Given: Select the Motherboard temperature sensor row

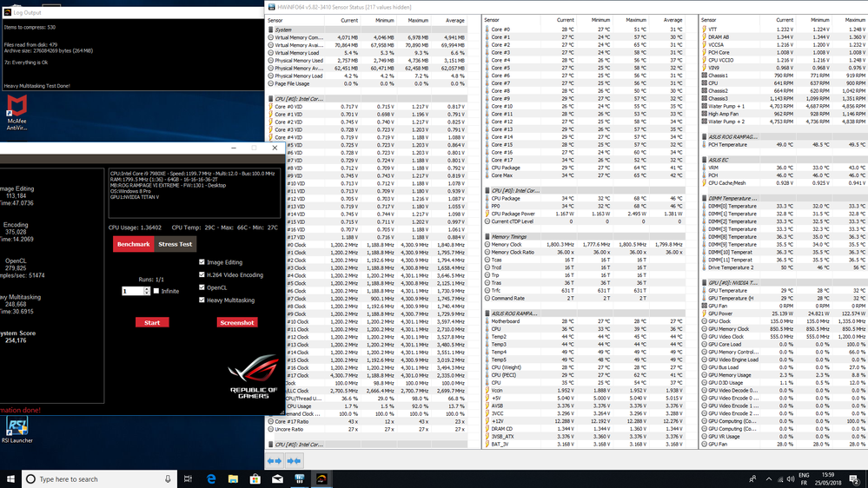Looking at the screenshot, I should [x=584, y=321].
